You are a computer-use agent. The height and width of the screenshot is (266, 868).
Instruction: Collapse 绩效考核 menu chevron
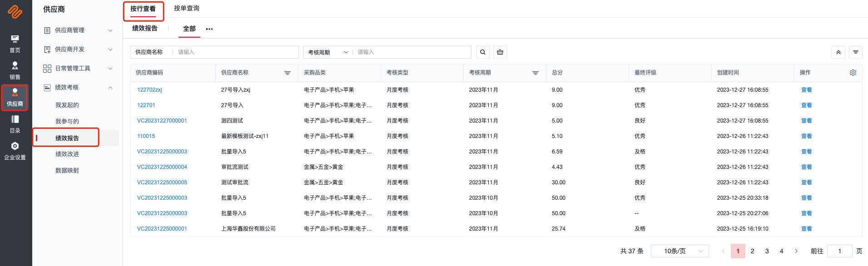(x=110, y=88)
